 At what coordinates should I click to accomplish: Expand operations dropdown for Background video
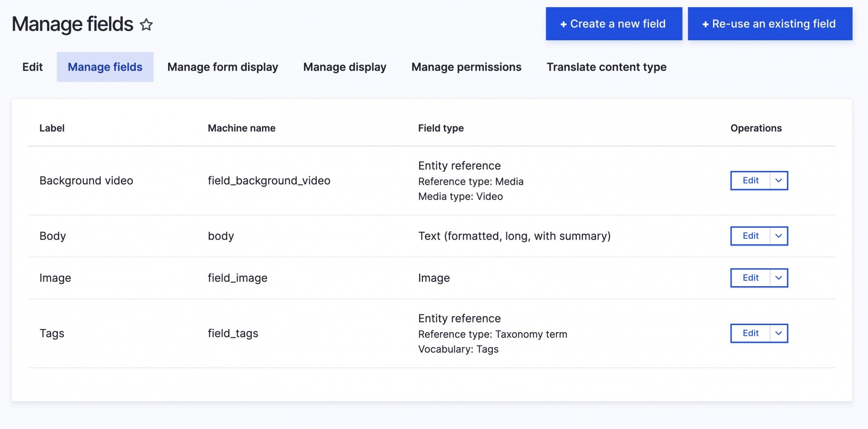[778, 180]
